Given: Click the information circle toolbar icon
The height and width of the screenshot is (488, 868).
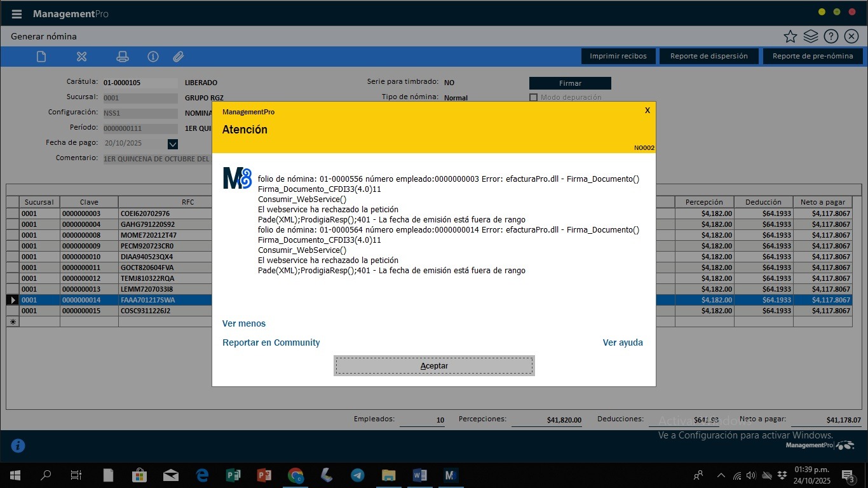Looking at the screenshot, I should pyautogui.click(x=153, y=57).
